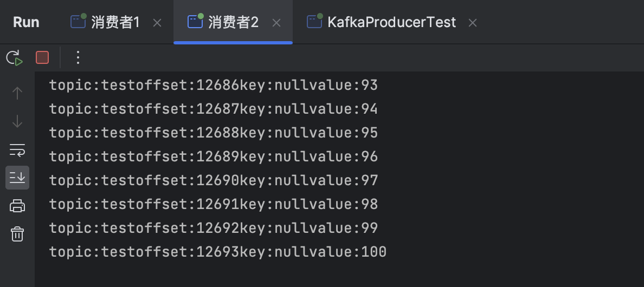Click the console line with offset 12686
Image resolution: width=644 pixels, height=287 pixels.
[x=214, y=85]
